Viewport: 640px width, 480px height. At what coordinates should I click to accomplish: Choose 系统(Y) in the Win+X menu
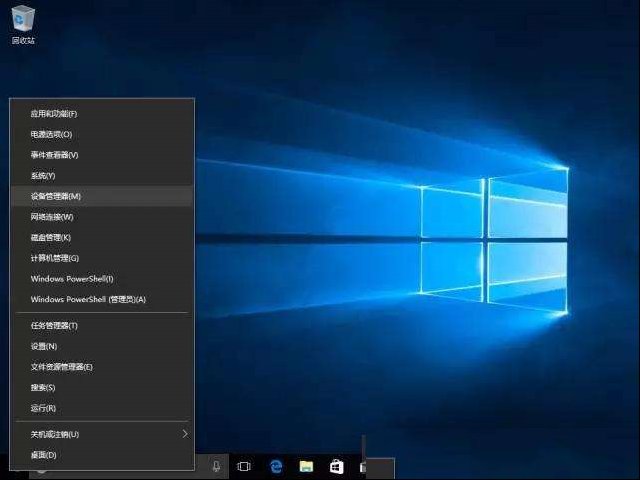(x=102, y=176)
